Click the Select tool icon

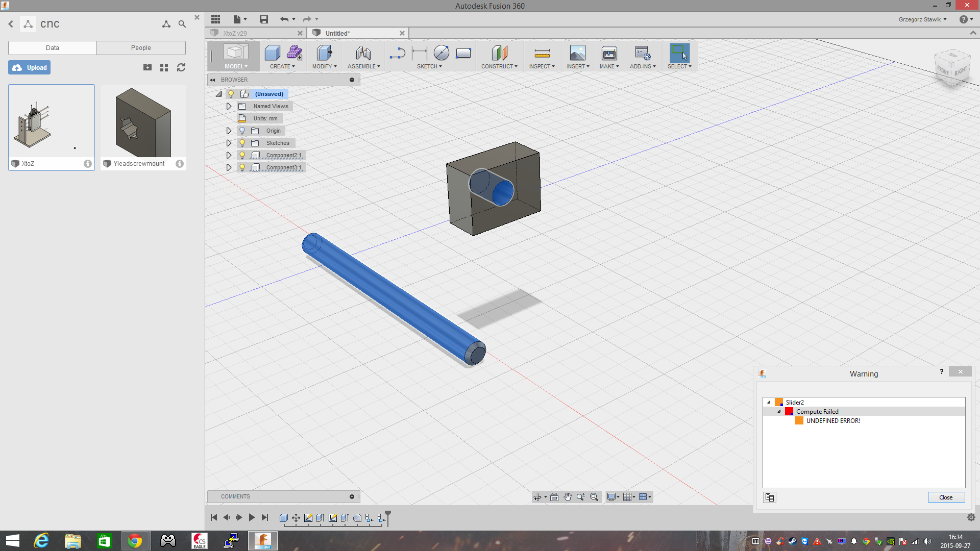click(679, 53)
